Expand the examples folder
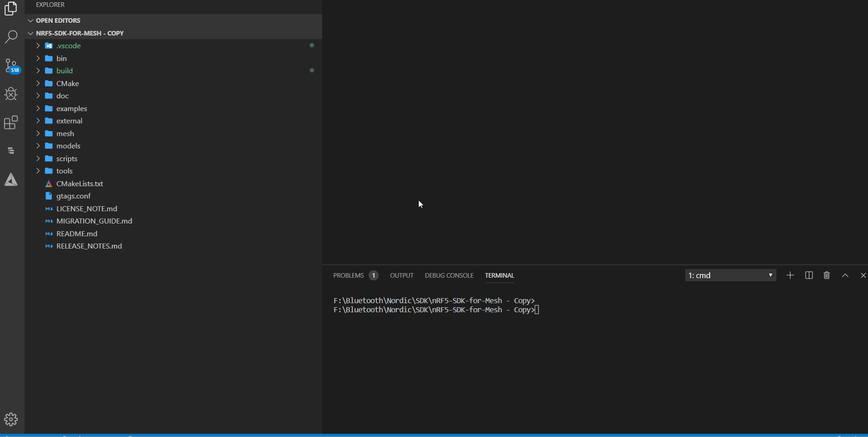The image size is (868, 437). (72, 108)
